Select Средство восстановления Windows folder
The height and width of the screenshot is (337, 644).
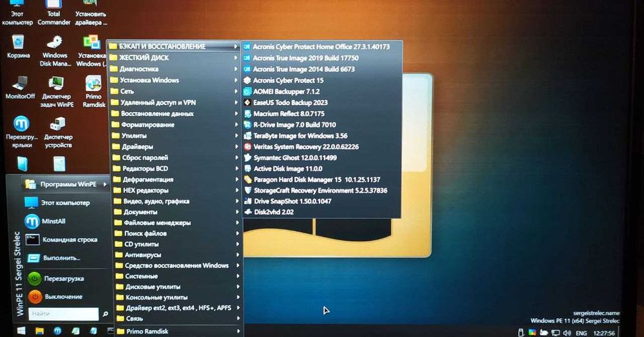pyautogui.click(x=178, y=265)
